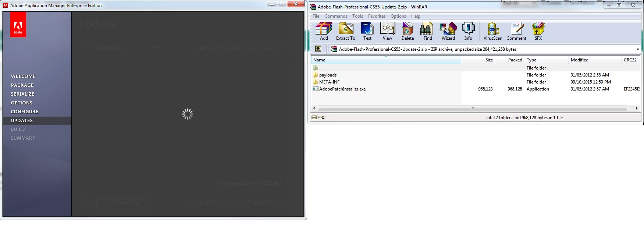
Task: Click the refresh updates icon in Adobe window
Action: coord(281,48)
